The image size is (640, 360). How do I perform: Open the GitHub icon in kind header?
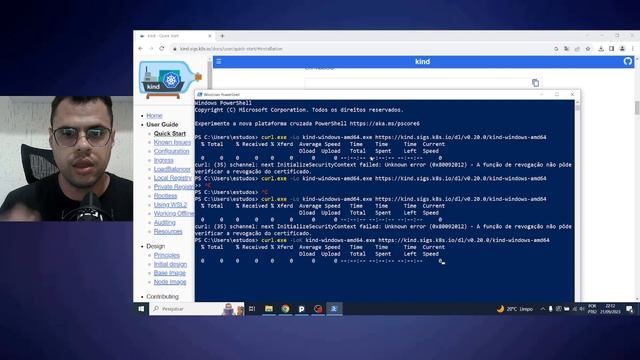click(628, 61)
